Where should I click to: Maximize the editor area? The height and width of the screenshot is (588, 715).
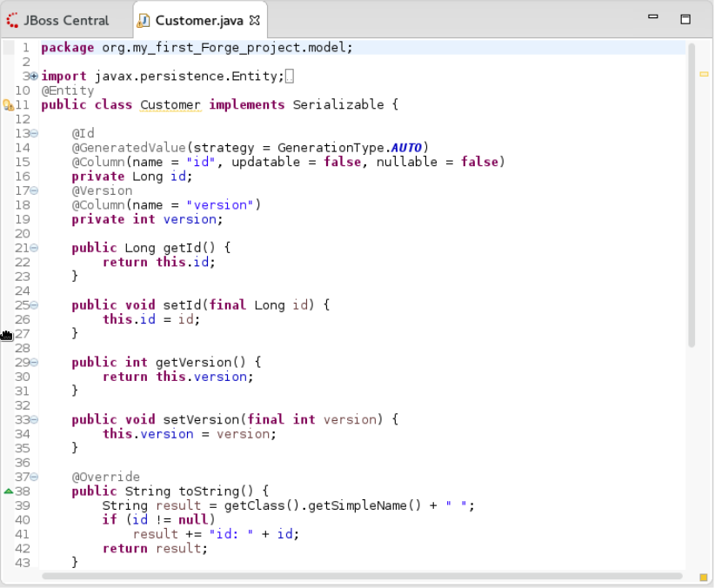685,19
